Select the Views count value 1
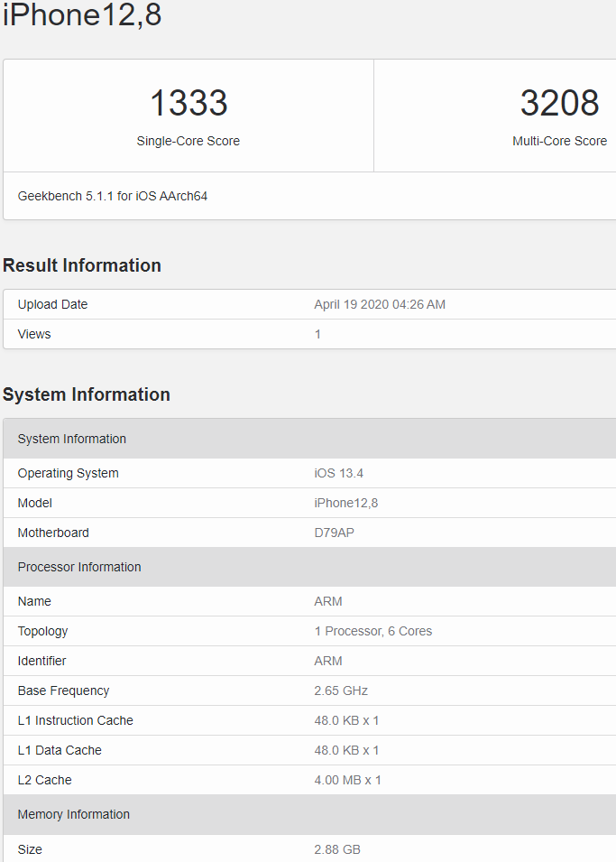 tap(317, 334)
